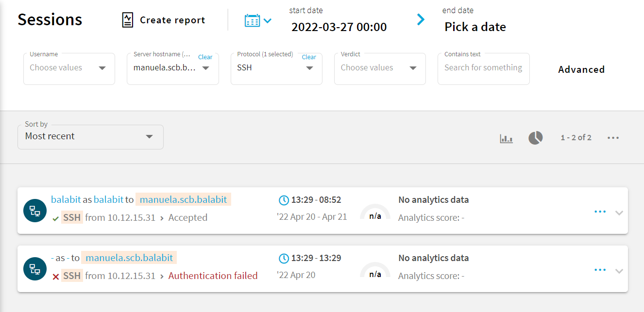
Task: Clear the Server hostname filter
Action: [x=205, y=57]
